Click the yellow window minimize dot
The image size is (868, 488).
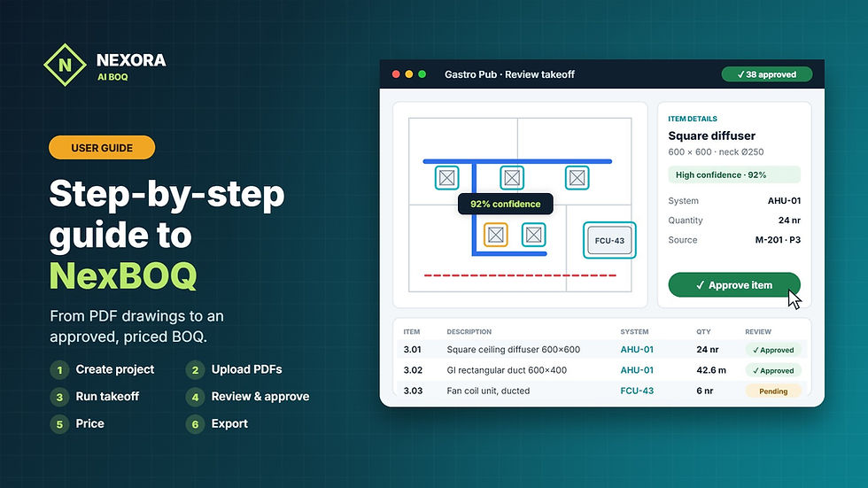pyautogui.click(x=409, y=74)
